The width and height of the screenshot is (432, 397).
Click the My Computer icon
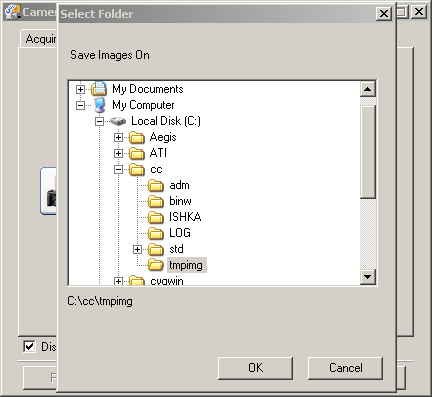coord(99,105)
